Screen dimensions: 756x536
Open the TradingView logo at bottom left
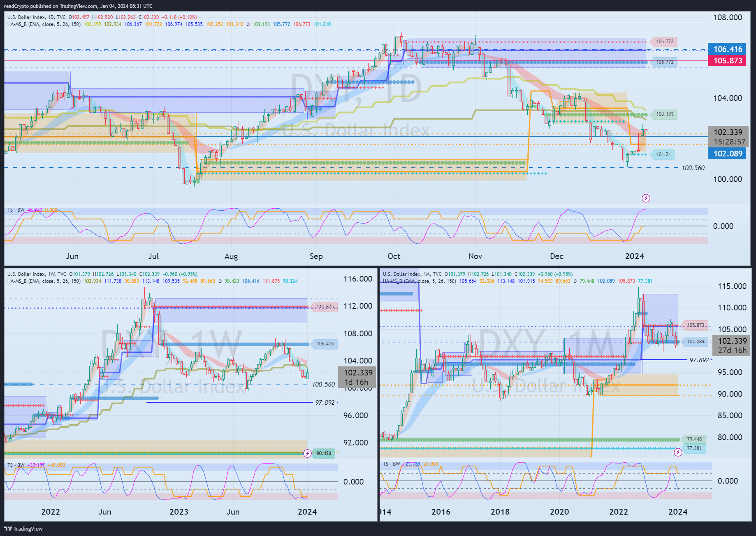[x=23, y=529]
